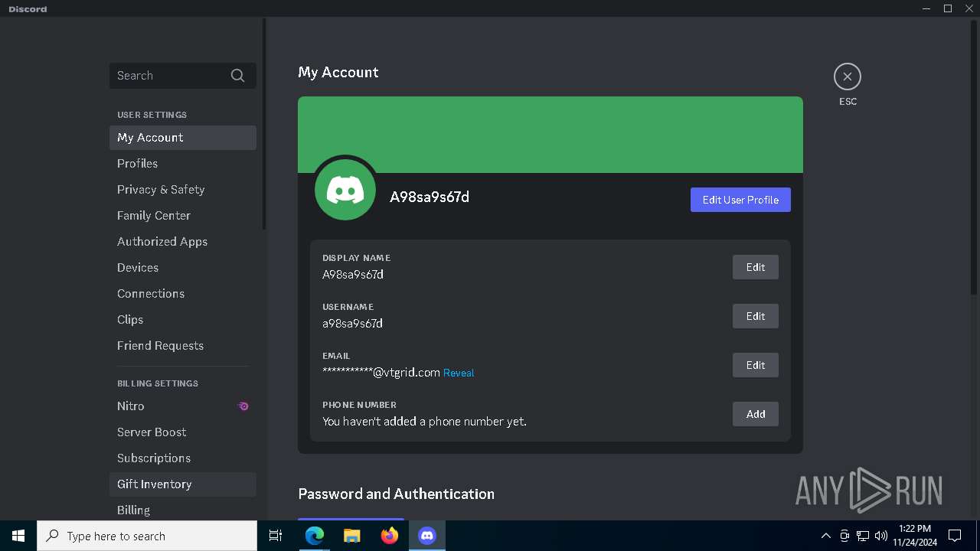Click the main content scrollbar

tap(974, 159)
